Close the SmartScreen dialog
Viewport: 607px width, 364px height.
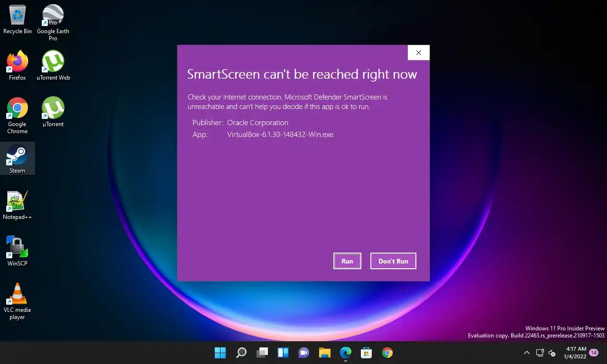418,53
